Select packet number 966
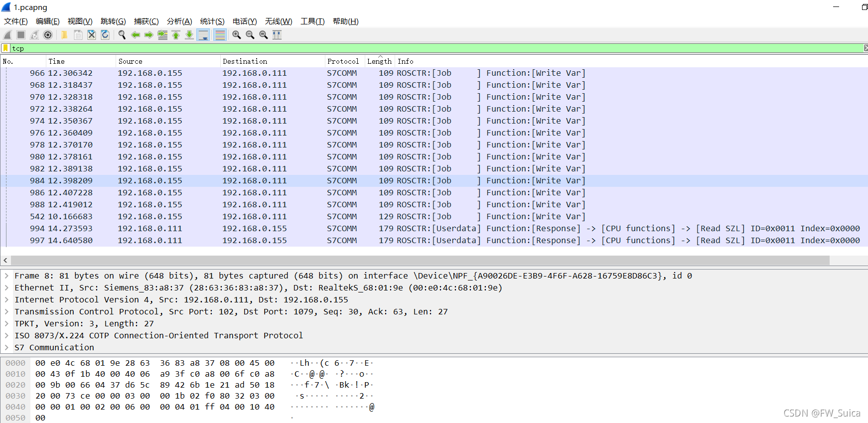868x423 pixels. 434,73
